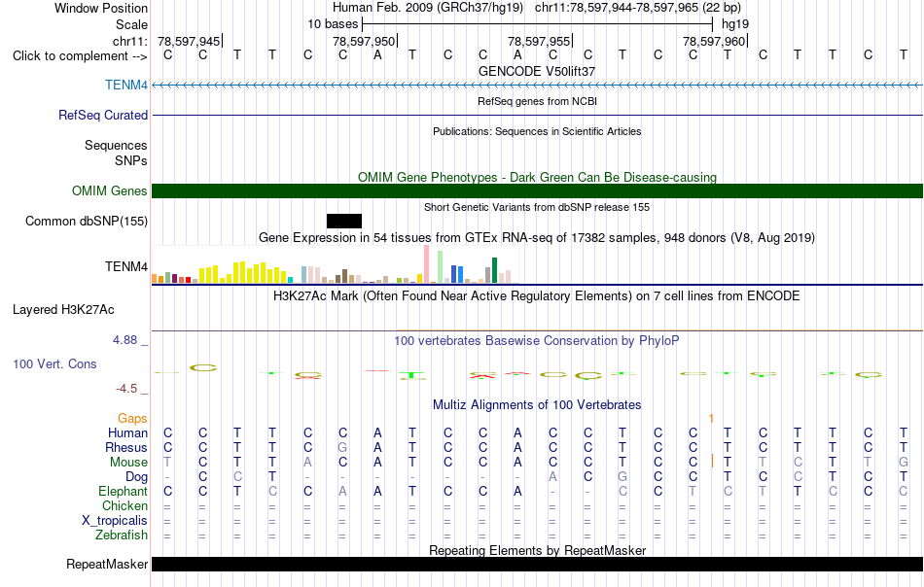The image size is (924, 587).
Task: Click the orange insertion bar in Mouse row
Action: click(x=712, y=461)
